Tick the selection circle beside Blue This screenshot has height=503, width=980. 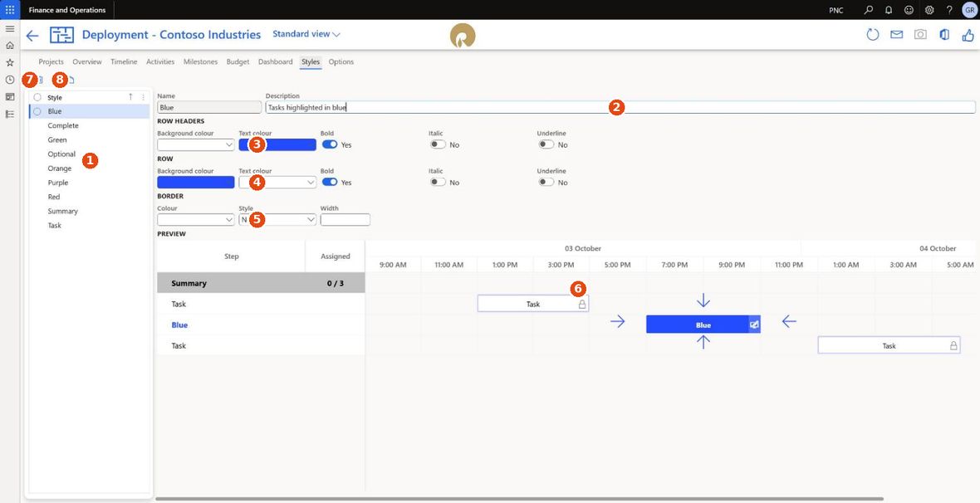click(37, 111)
